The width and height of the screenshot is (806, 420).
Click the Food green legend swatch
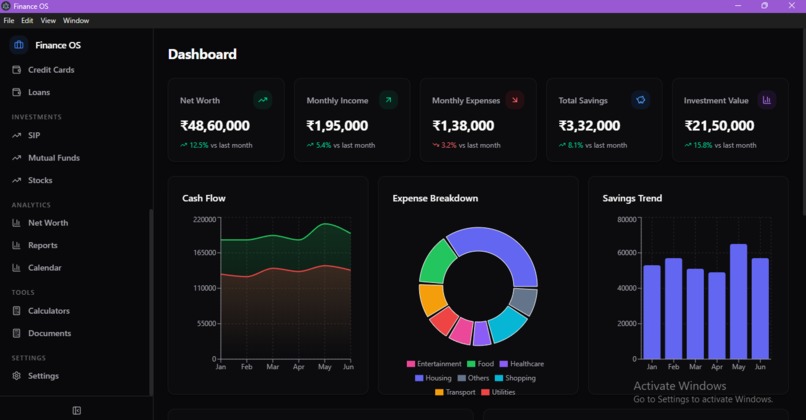point(471,364)
